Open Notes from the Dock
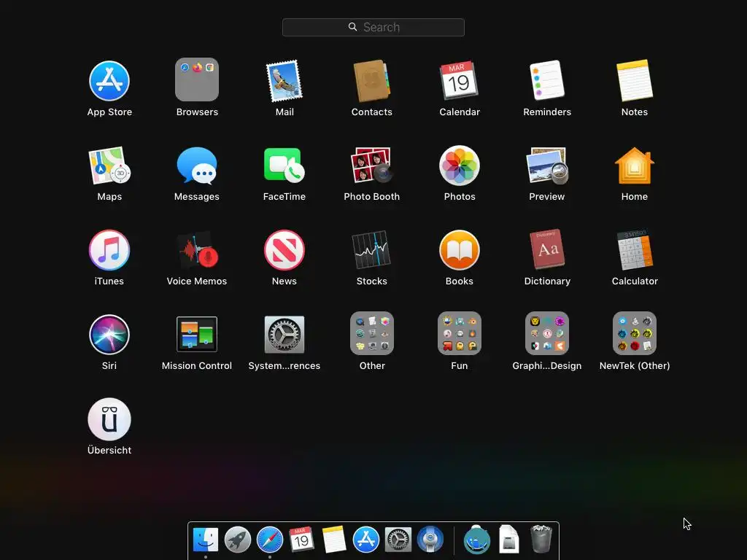Screen dimensions: 747x560 (x=334, y=540)
